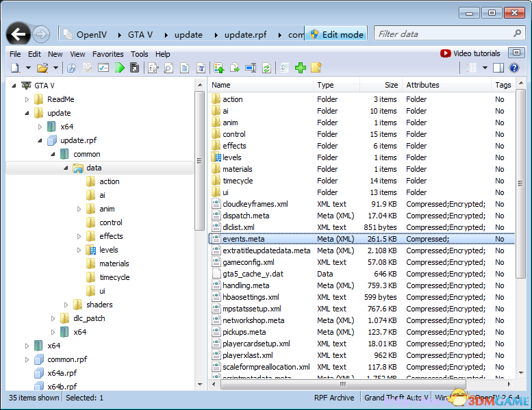The height and width of the screenshot is (410, 532).
Task: Toggle the Edit mode button
Action: pos(336,34)
